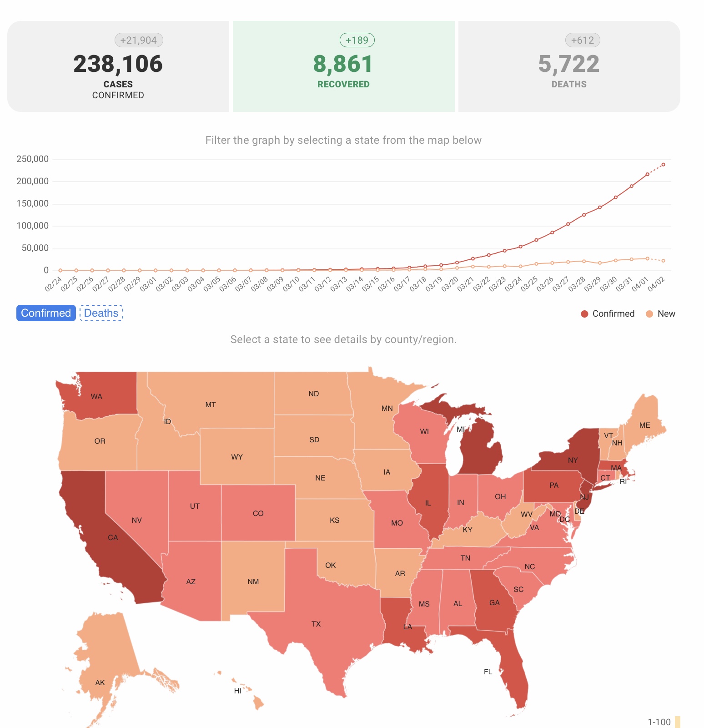The image size is (704, 728).
Task: Toggle New series in chart legend
Action: click(661, 313)
